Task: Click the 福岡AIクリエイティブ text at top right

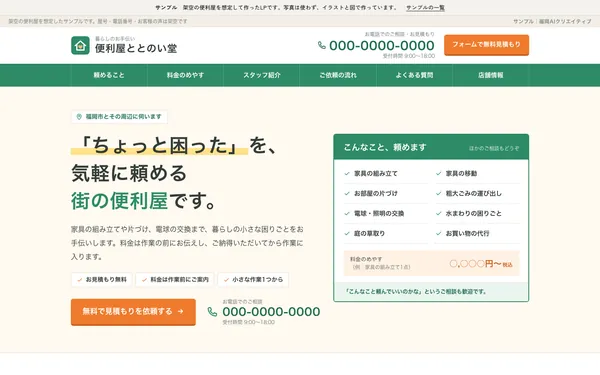Action: click(565, 21)
